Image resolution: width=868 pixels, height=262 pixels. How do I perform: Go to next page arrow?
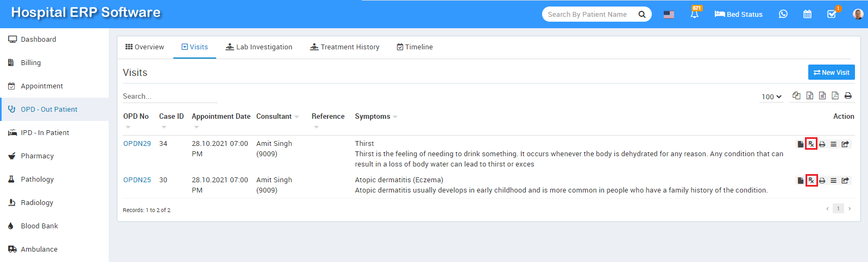tap(850, 209)
